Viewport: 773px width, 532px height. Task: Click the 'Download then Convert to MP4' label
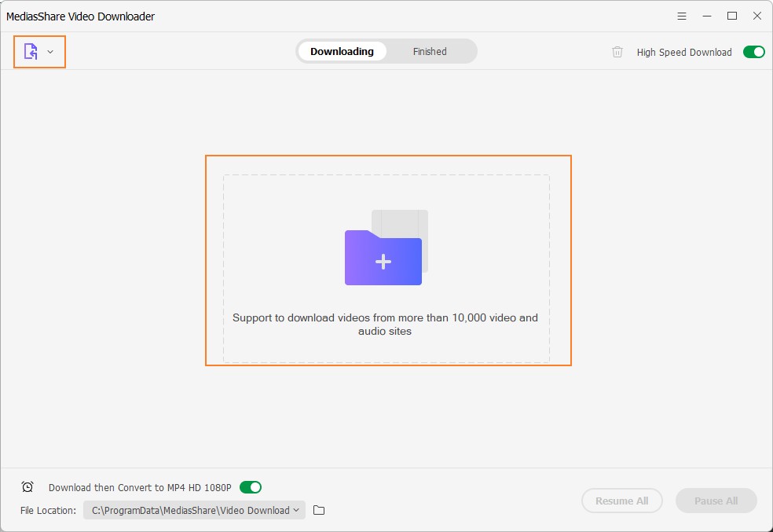click(141, 488)
